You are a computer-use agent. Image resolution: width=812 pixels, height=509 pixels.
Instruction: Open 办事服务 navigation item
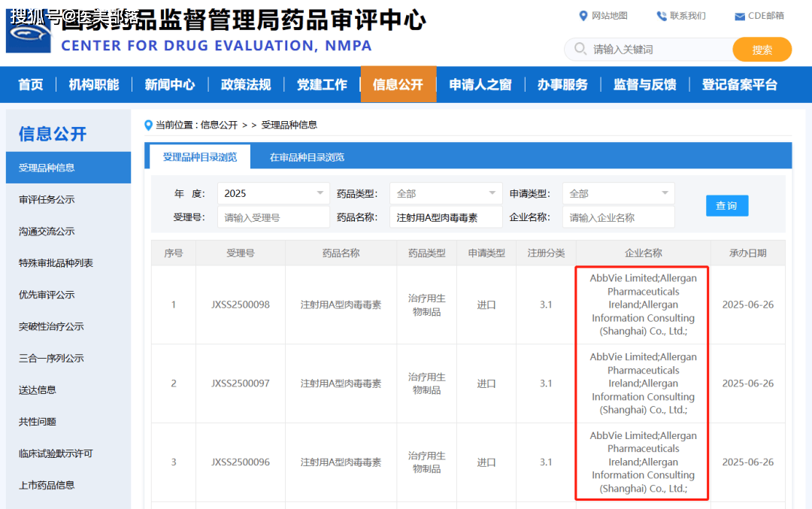[562, 84]
